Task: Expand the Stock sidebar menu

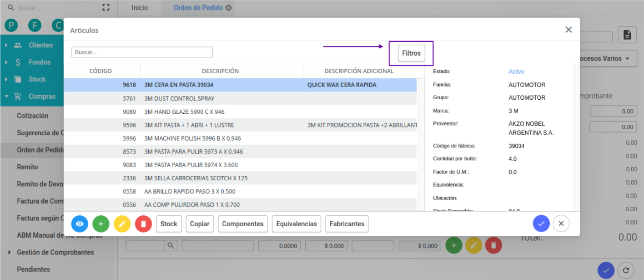Action: click(37, 79)
